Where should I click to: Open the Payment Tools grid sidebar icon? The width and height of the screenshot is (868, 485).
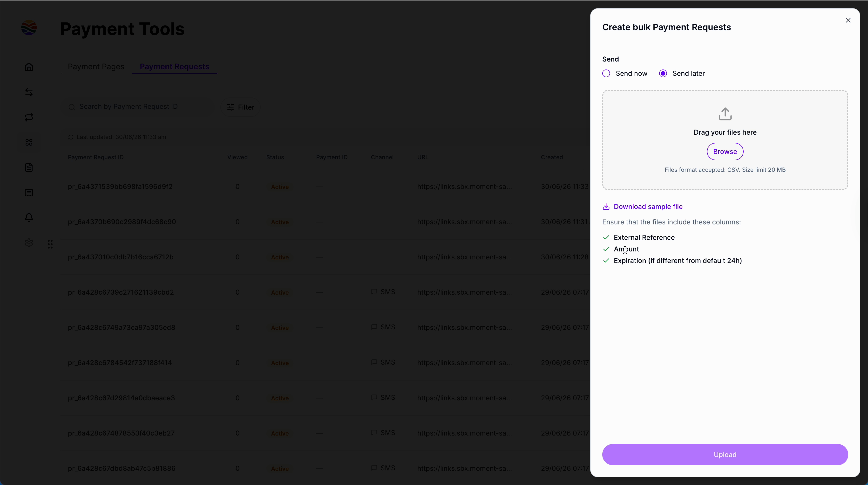tap(29, 142)
